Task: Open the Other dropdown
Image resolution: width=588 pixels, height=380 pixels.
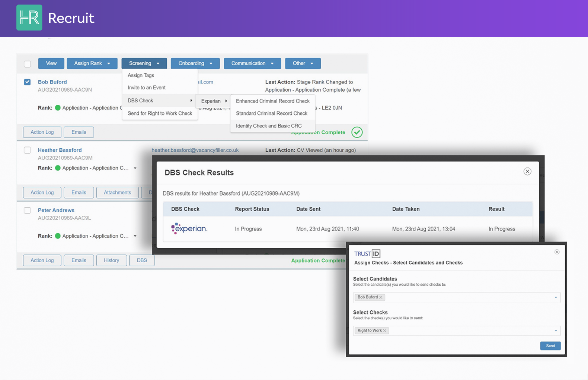Action: pos(303,63)
